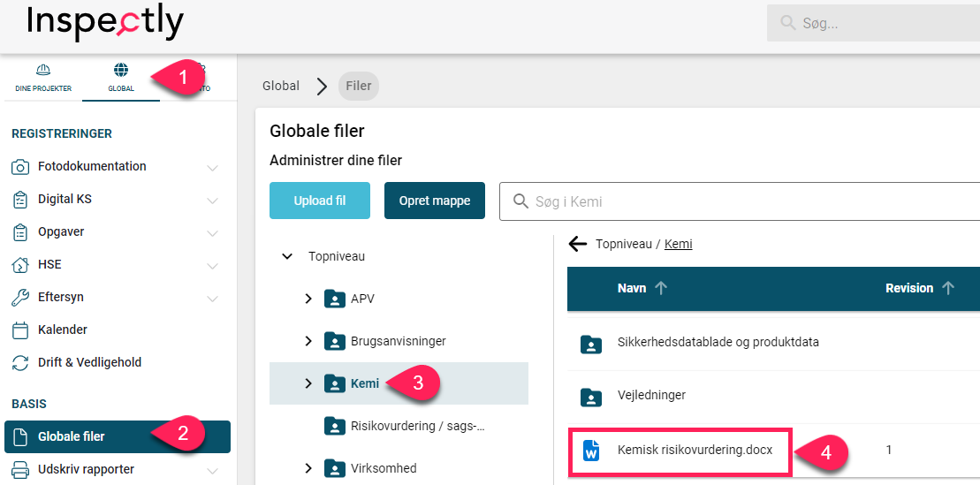Viewport: 980px width, 485px height.
Task: Click the Virksomhed folder icon
Action: pos(335,468)
